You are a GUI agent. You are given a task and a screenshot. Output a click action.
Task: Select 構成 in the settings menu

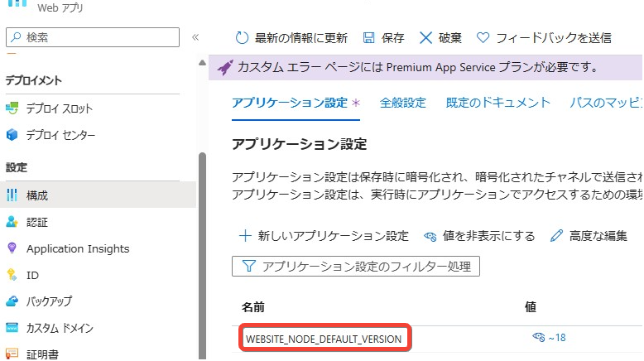pyautogui.click(x=37, y=195)
